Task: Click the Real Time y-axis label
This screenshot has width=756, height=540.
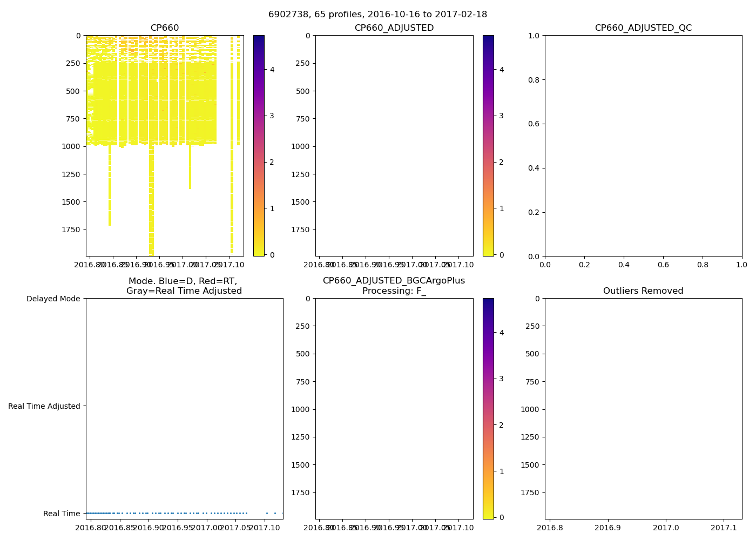Action: (x=62, y=514)
